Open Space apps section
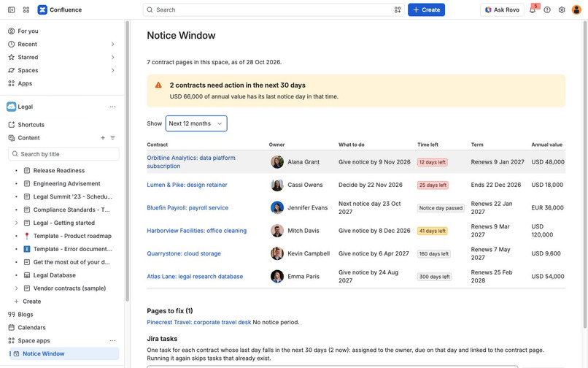This screenshot has width=588, height=368. pos(34,341)
